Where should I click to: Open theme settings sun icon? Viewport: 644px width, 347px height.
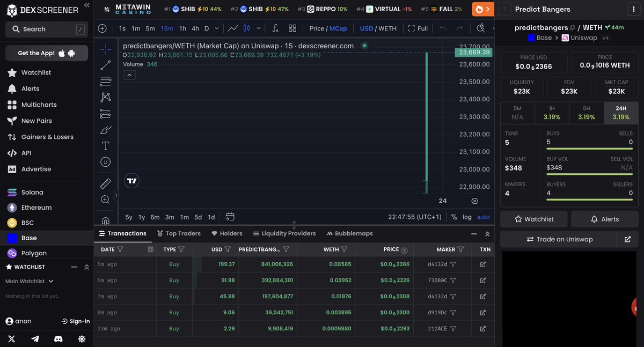coord(82,338)
